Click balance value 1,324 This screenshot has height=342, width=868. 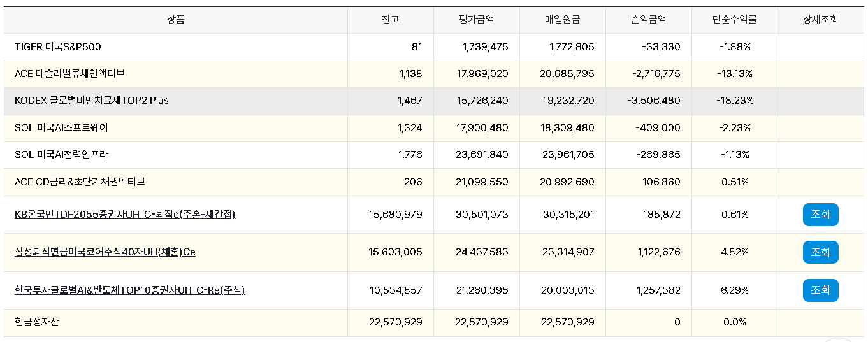click(x=411, y=128)
